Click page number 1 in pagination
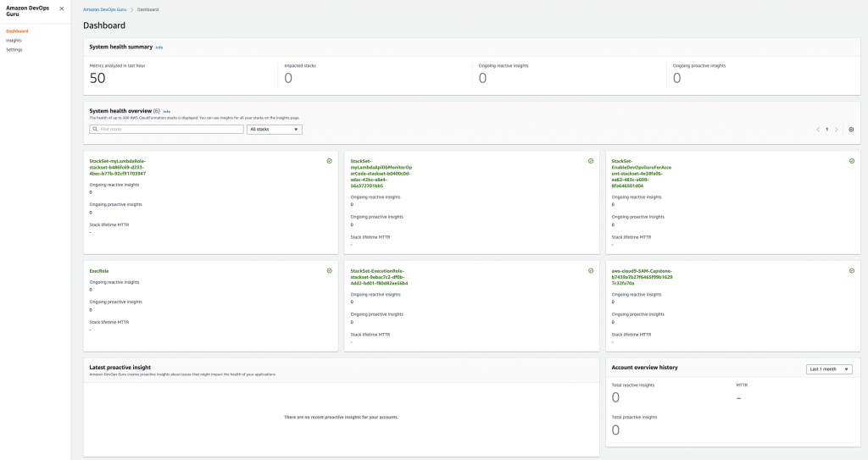This screenshot has width=868, height=460. pos(827,130)
